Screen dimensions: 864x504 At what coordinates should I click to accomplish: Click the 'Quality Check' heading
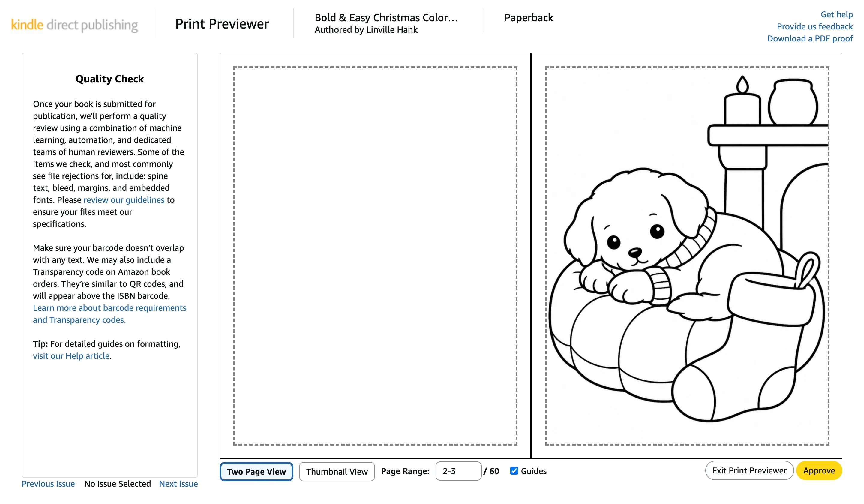[x=110, y=79]
